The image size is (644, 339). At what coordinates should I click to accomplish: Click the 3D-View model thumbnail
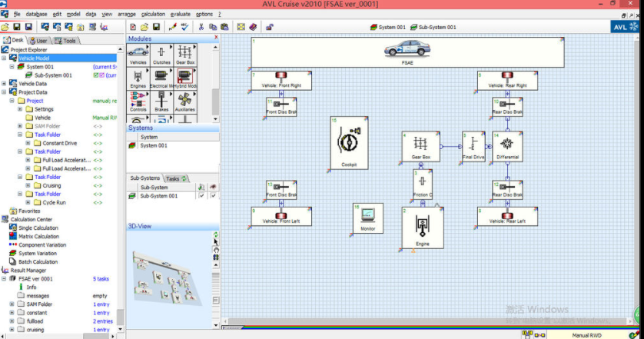(166, 278)
